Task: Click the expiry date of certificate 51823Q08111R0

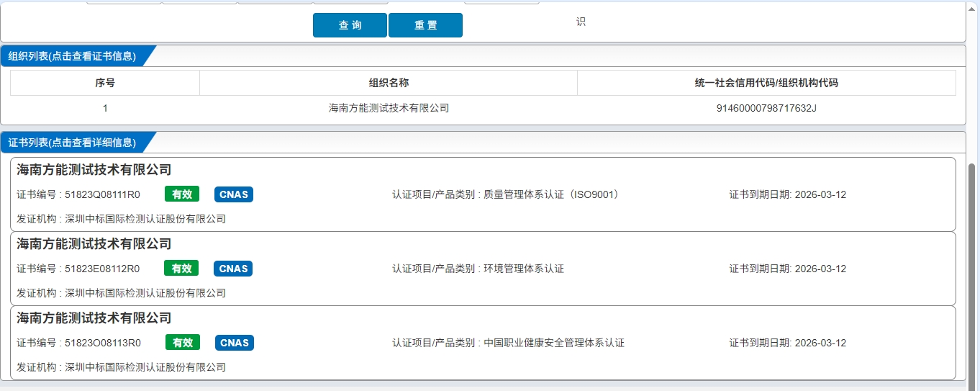Action: coord(820,194)
